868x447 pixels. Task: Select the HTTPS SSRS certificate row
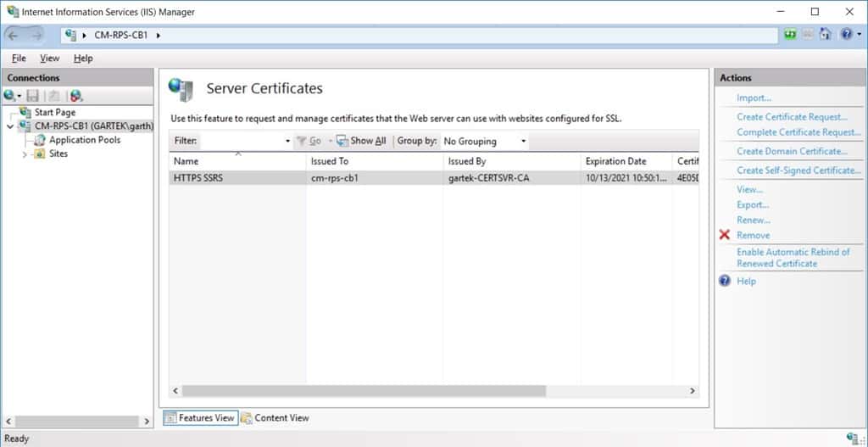point(433,178)
